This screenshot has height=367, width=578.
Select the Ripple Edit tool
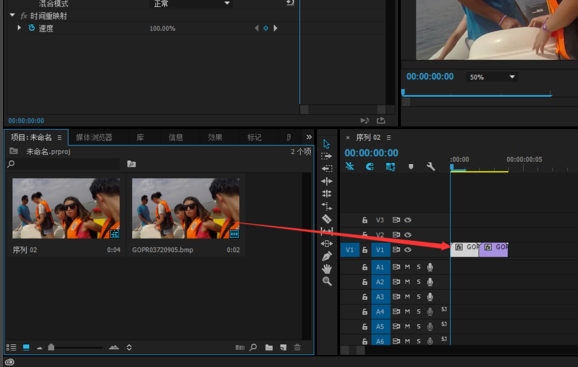pyautogui.click(x=327, y=181)
